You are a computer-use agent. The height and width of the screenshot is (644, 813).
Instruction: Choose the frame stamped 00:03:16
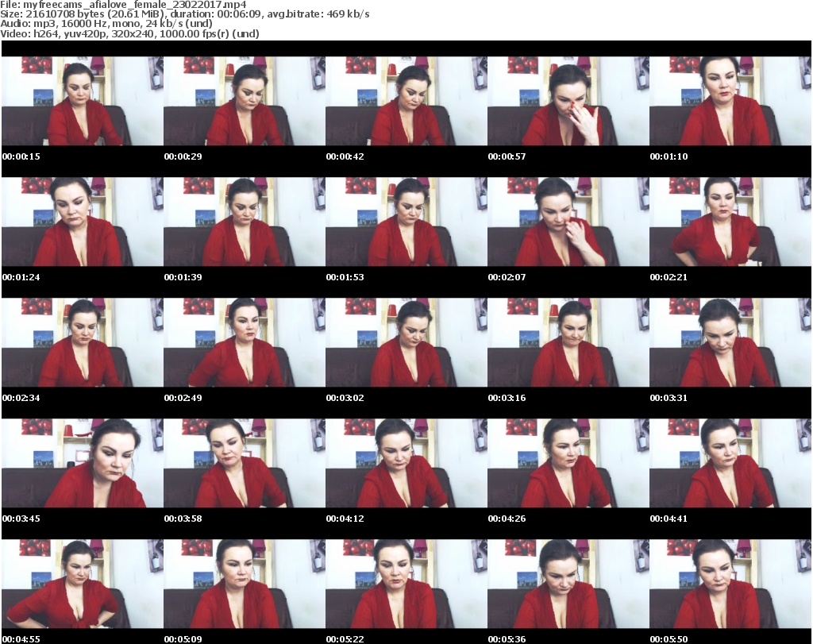click(x=568, y=343)
